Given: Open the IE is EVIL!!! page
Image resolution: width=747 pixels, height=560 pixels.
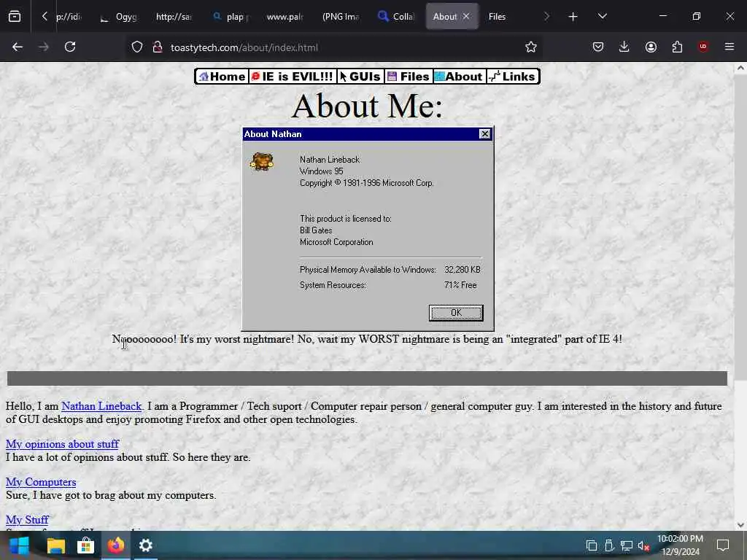Looking at the screenshot, I should 293,76.
